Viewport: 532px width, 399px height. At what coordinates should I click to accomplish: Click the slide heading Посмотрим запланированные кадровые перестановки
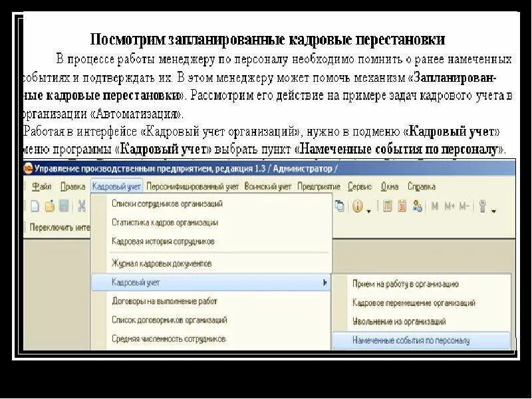(x=268, y=40)
